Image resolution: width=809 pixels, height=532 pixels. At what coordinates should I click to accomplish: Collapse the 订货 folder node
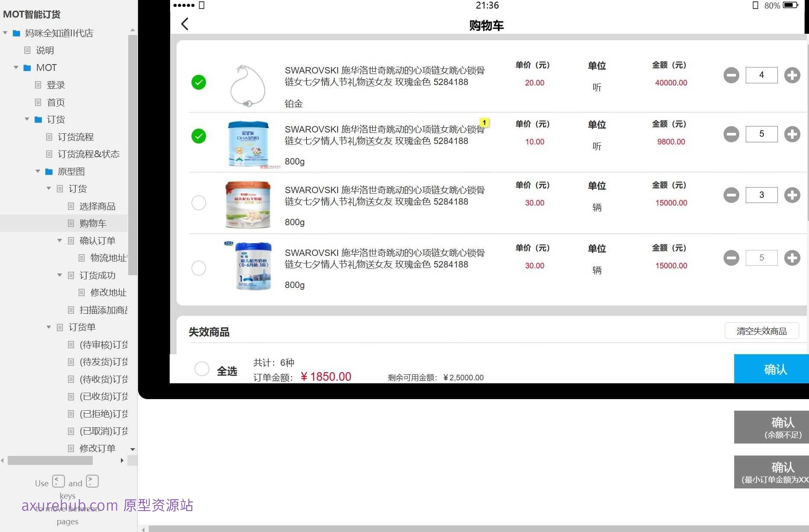tap(27, 119)
